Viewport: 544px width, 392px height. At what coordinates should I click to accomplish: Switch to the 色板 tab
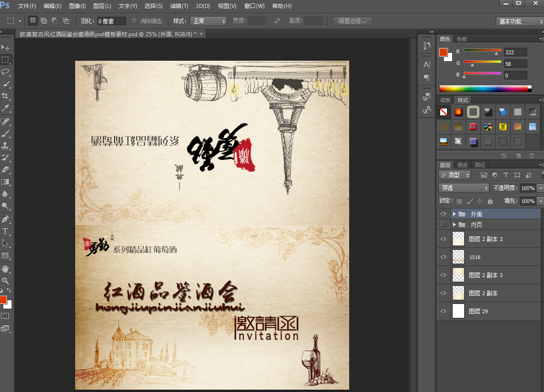tap(462, 39)
